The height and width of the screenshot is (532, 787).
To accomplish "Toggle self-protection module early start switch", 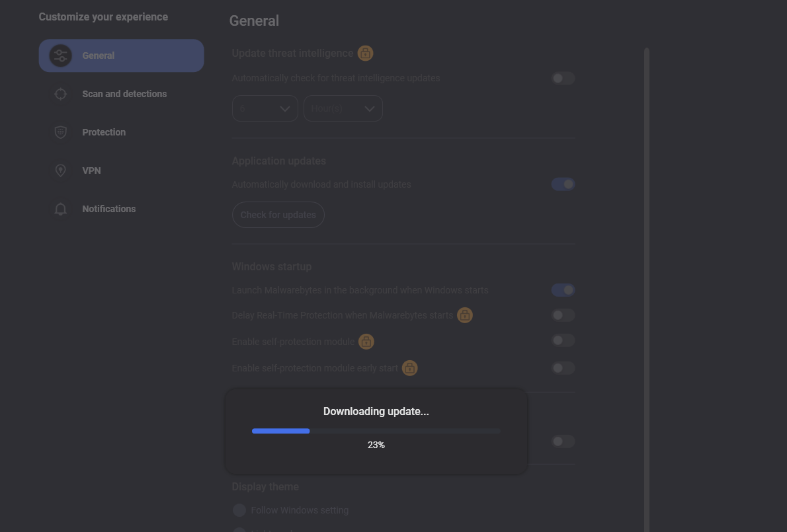I will pos(563,368).
